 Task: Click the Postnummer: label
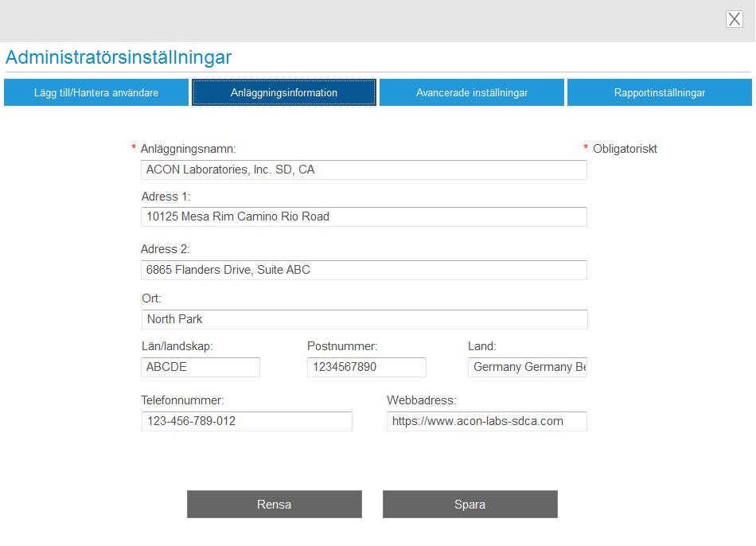[x=342, y=346]
